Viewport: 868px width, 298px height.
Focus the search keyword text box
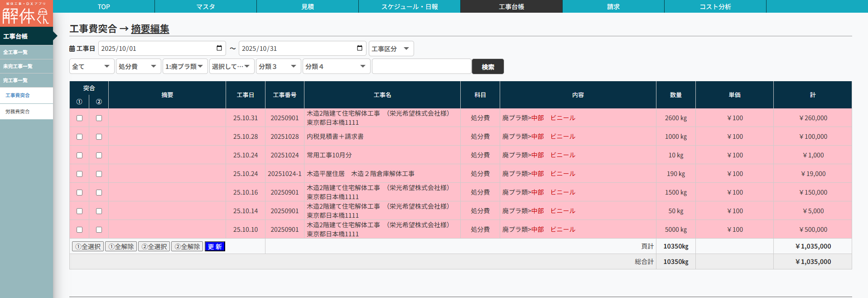[421, 66]
